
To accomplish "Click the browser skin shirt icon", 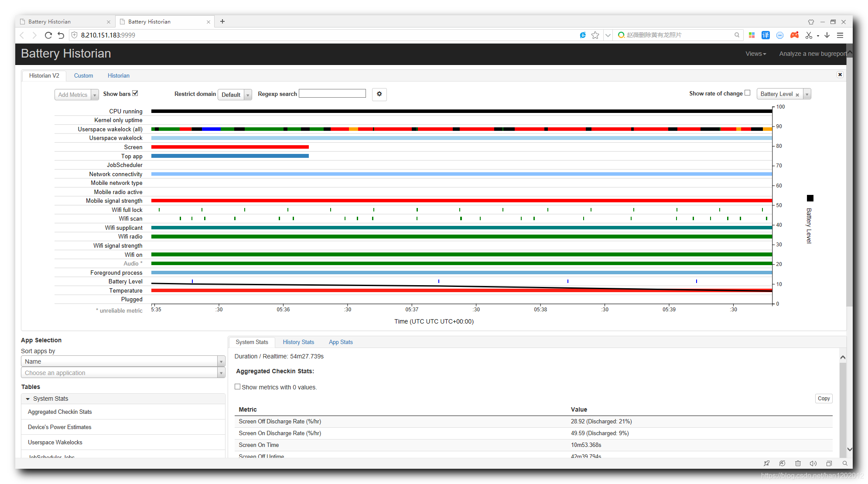I will point(811,22).
